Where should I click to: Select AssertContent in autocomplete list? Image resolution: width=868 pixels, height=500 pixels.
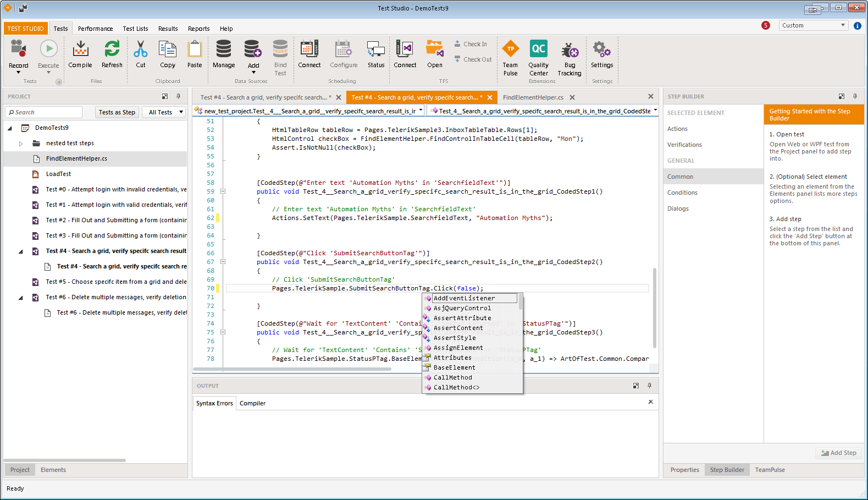pos(458,328)
